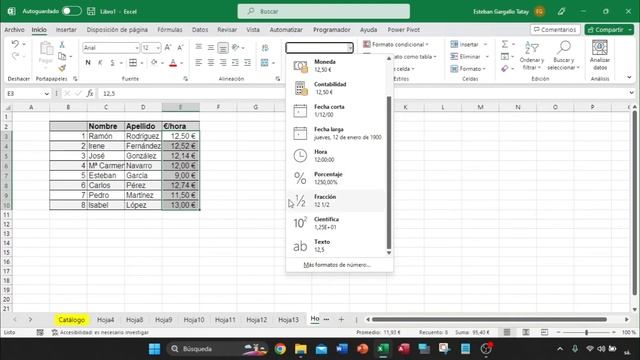
Task: Click the Increase font size icon
Action: [x=168, y=48]
